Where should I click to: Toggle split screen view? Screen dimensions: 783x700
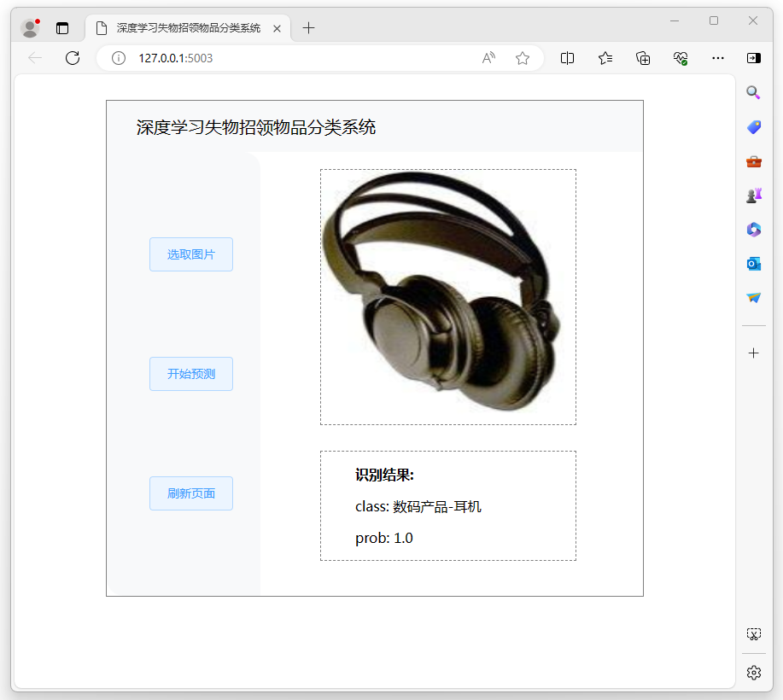click(x=567, y=58)
